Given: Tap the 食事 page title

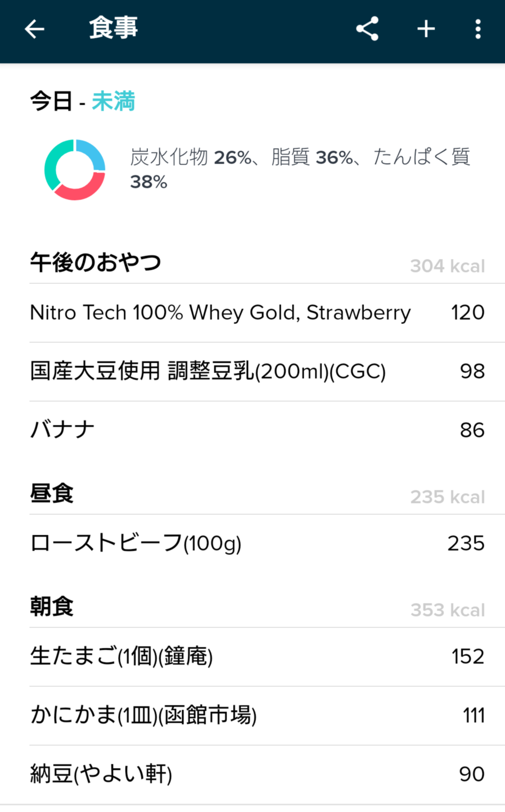Looking at the screenshot, I should click(113, 28).
